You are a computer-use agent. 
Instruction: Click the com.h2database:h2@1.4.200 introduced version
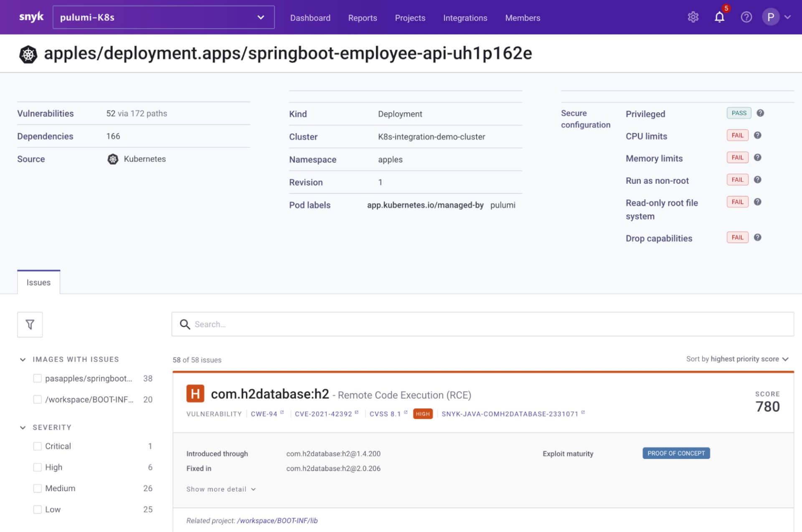coord(333,453)
